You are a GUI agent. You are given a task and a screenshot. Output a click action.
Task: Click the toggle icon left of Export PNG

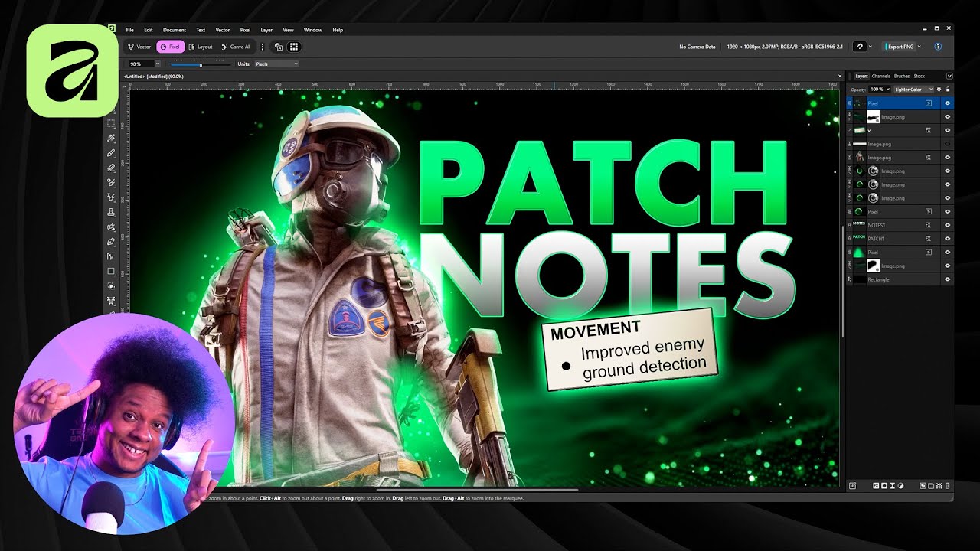click(x=860, y=47)
